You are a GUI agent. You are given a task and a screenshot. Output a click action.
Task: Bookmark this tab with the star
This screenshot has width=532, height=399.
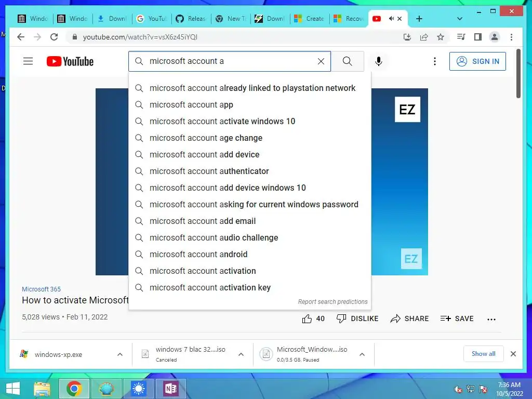coord(441,37)
